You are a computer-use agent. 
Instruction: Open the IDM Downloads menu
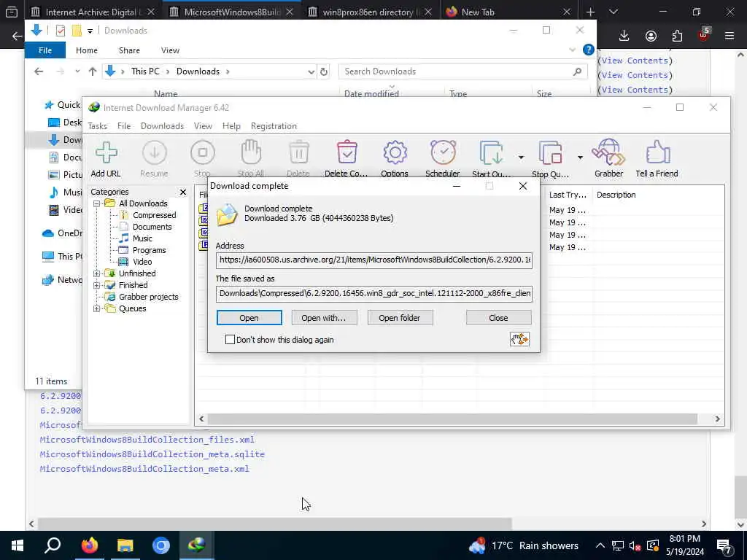tap(162, 126)
